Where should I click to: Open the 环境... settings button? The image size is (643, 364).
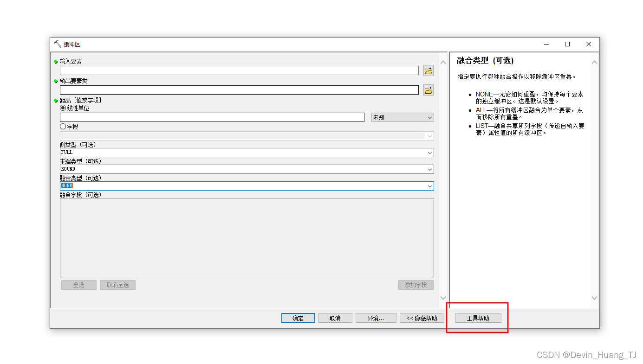[376, 318]
